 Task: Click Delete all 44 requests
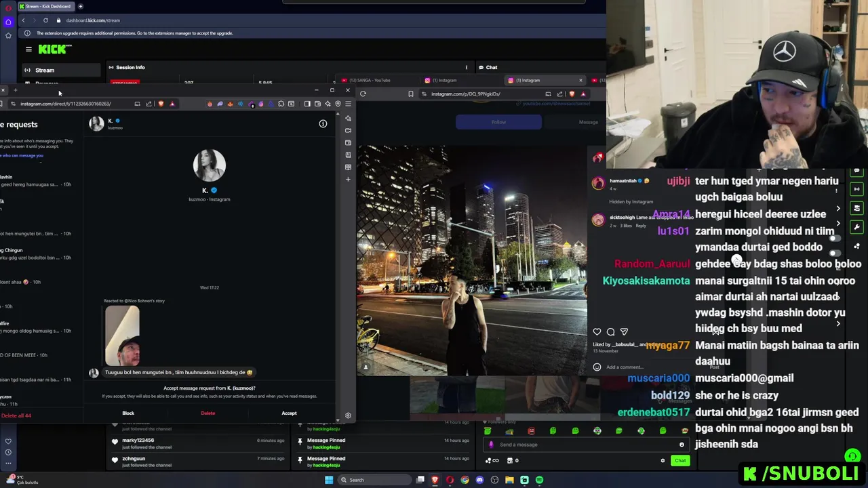(x=16, y=415)
